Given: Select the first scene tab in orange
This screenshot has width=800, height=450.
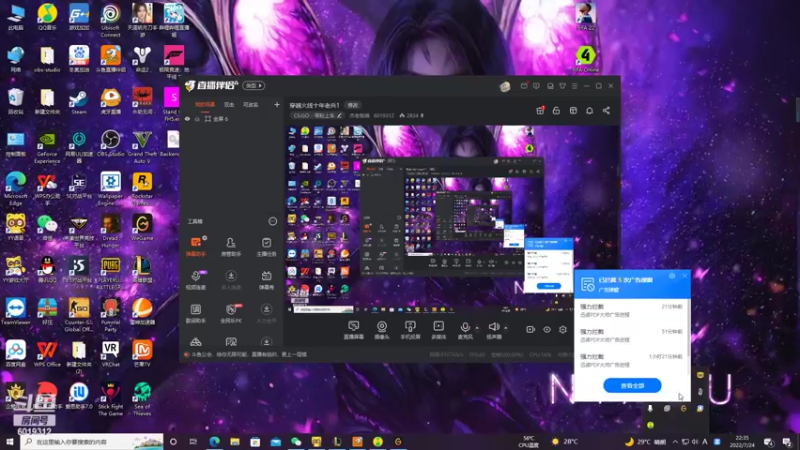Looking at the screenshot, I should coord(205,105).
